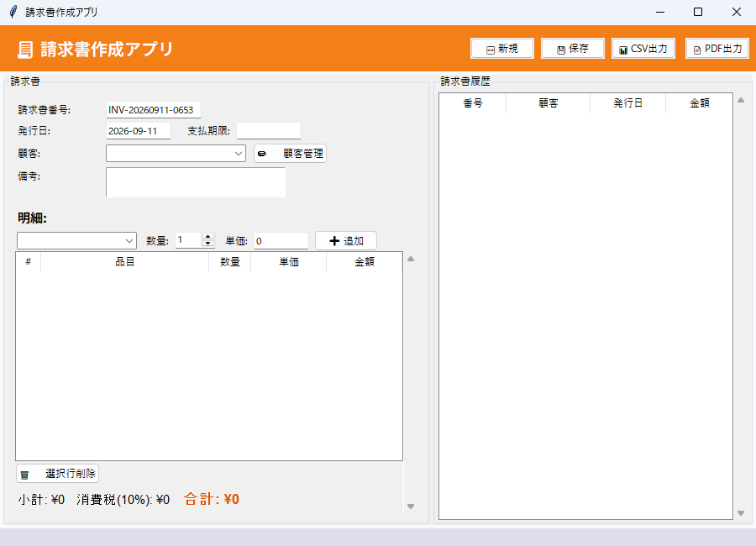This screenshot has height=546, width=756.
Task: Click the 請求書履歴 panel title
Action: [x=465, y=81]
